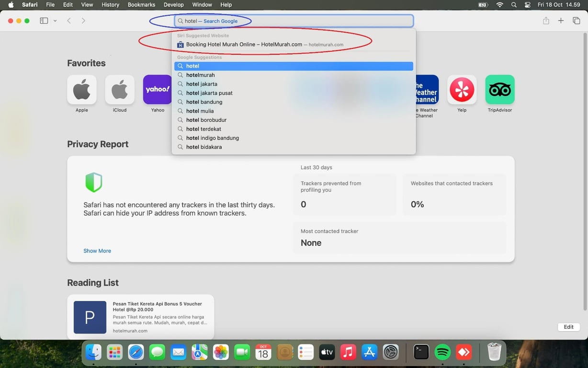Toggle the Safari sidebar button
The height and width of the screenshot is (368, 588).
(44, 21)
